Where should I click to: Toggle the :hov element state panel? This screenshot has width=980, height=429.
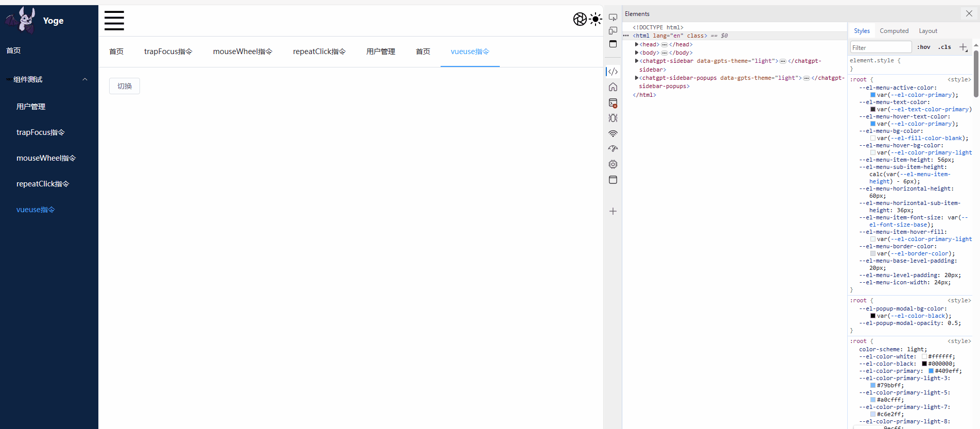(x=924, y=47)
